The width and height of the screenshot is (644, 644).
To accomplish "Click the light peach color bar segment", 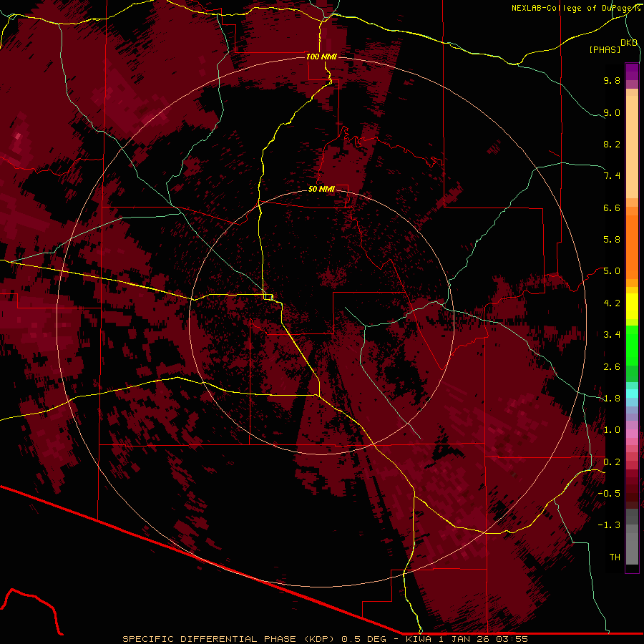I will [x=632, y=147].
